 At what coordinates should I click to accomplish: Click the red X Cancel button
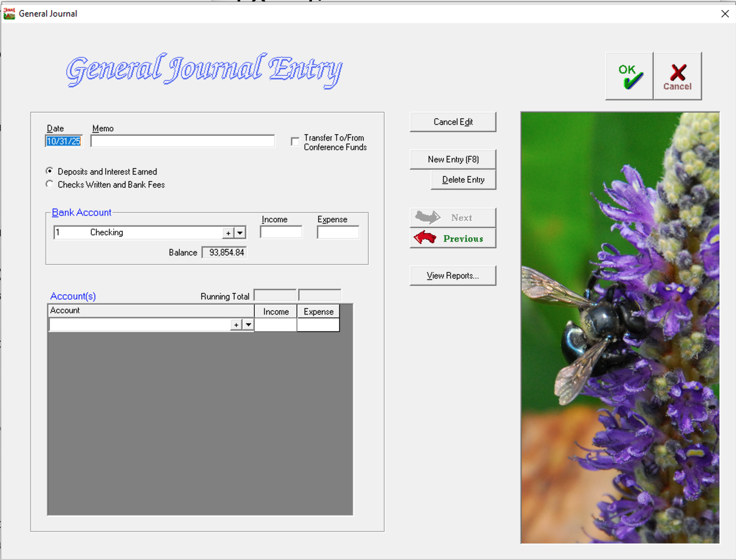point(677,76)
